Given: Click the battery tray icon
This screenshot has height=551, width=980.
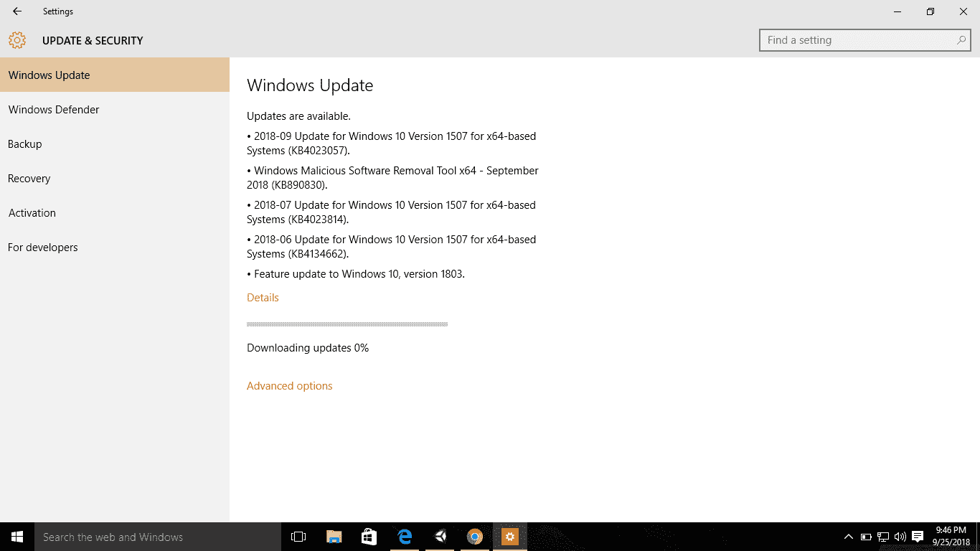Looking at the screenshot, I should pyautogui.click(x=866, y=537).
